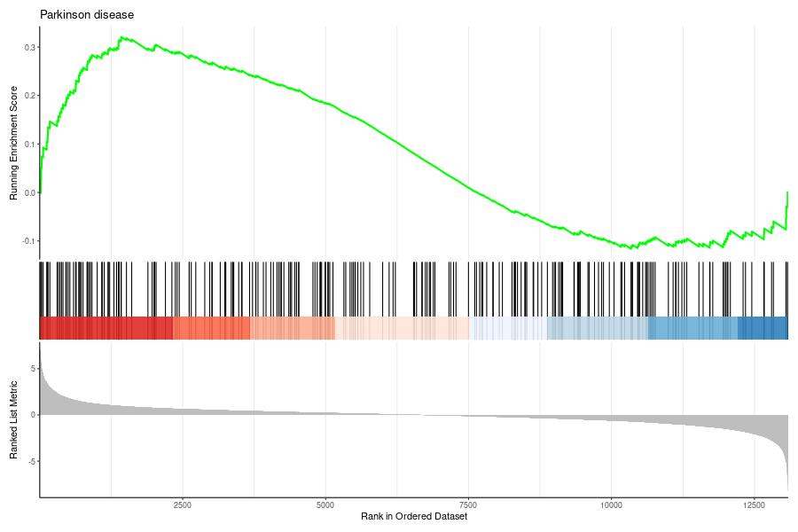Click the -0.1 tick on enrichment axis
This screenshot has height=532, width=798.
pyautogui.click(x=29, y=241)
